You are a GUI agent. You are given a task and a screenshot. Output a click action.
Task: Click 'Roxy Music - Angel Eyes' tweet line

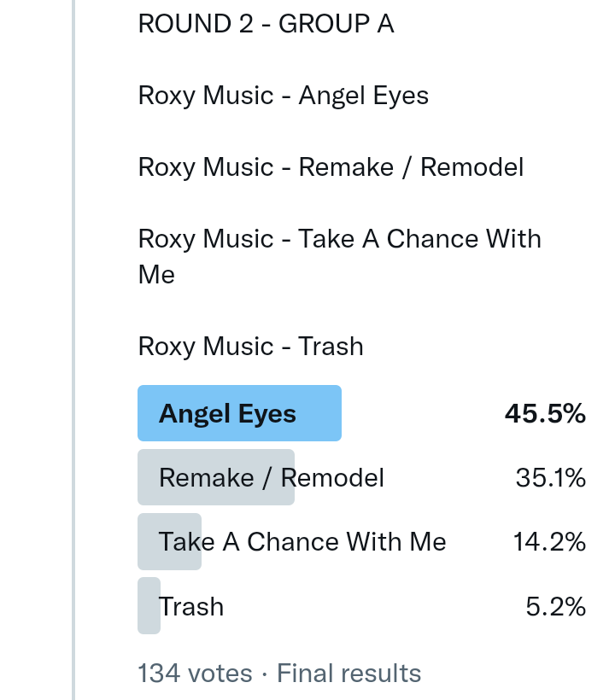284,96
